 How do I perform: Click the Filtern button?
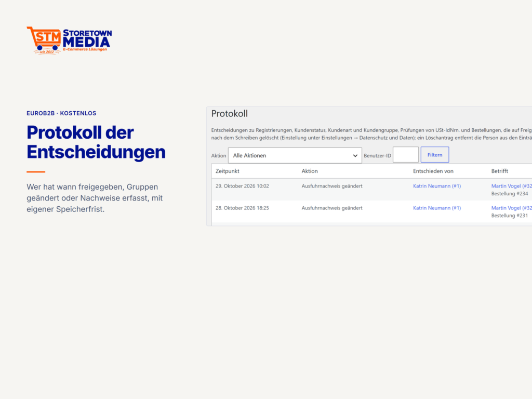(435, 155)
